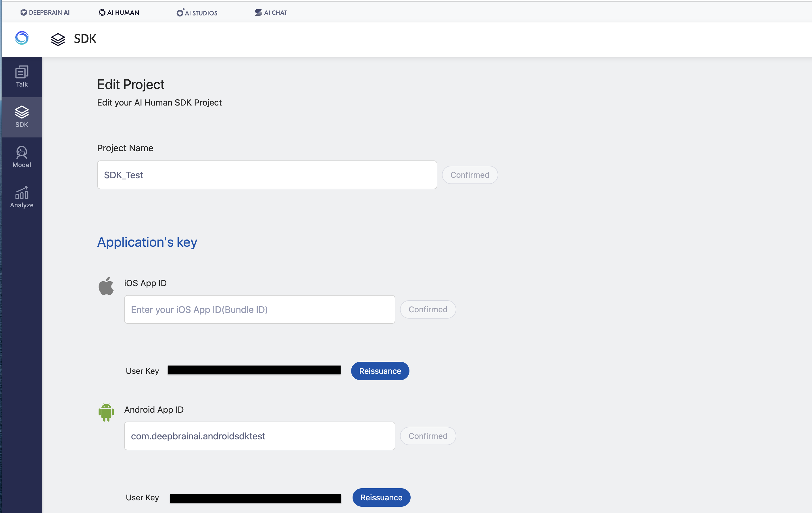Reissue the iOS User Key
The height and width of the screenshot is (513, 812).
tap(380, 371)
